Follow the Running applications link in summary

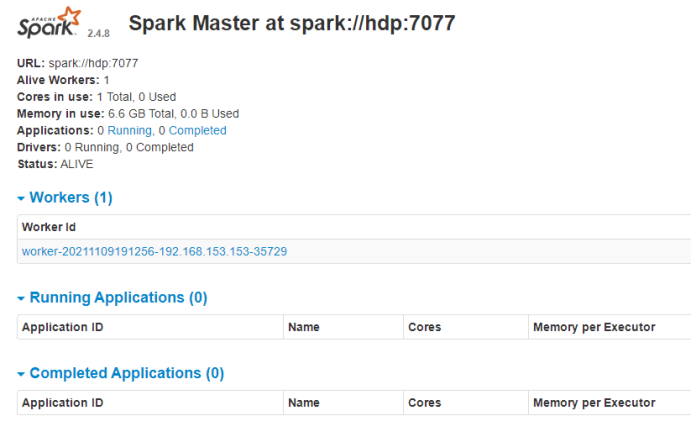pyautogui.click(x=130, y=131)
